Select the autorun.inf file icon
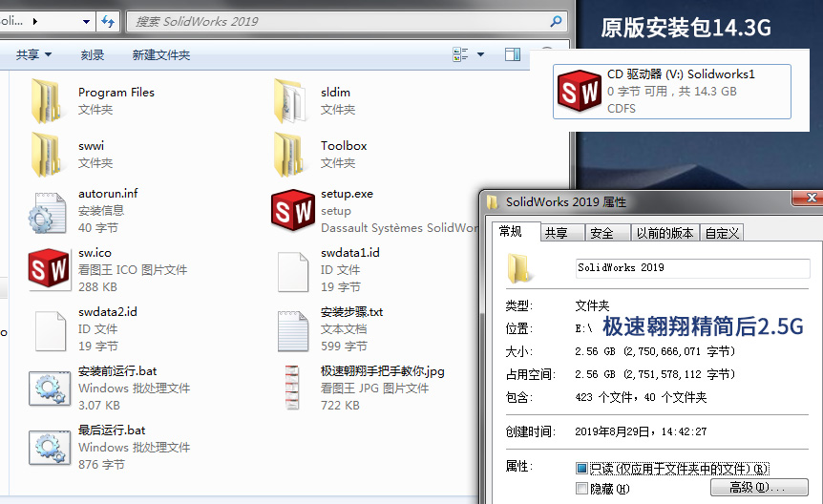823x504 pixels. pos(48,213)
